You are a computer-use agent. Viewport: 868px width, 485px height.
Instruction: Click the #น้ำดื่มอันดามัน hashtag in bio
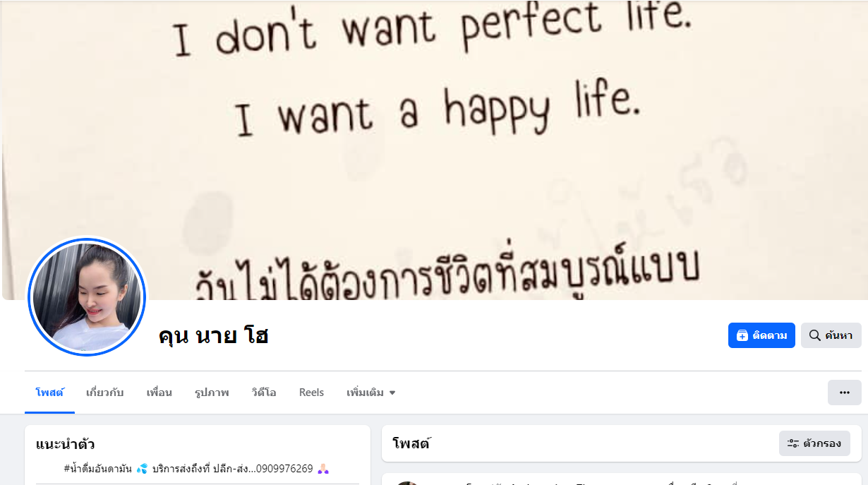coord(97,469)
